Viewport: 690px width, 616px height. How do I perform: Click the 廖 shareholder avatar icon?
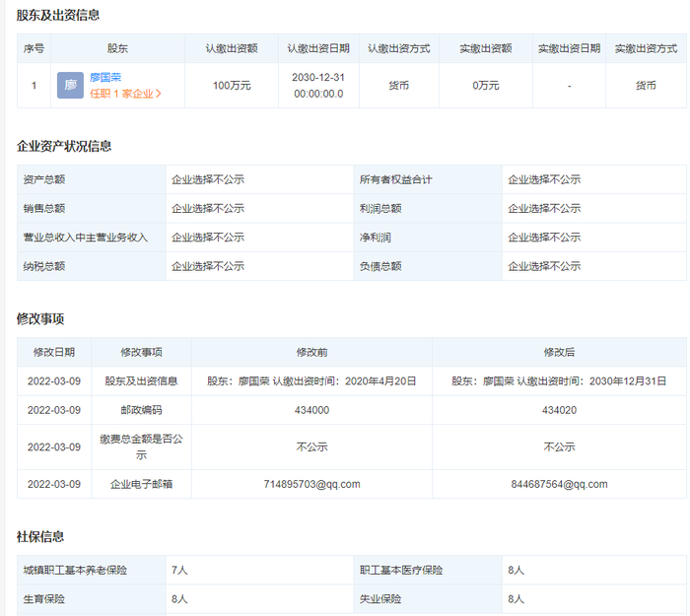[70, 86]
